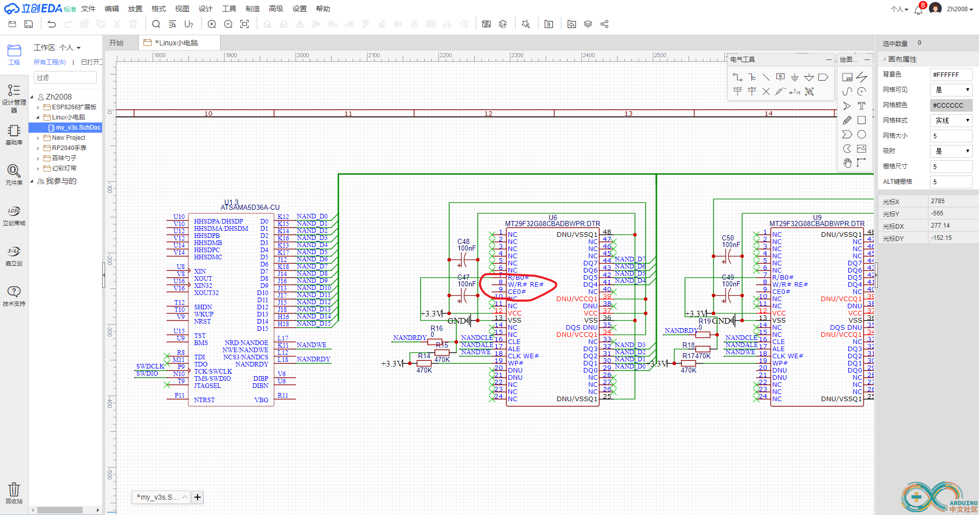Place a GND ground symbol

click(795, 77)
